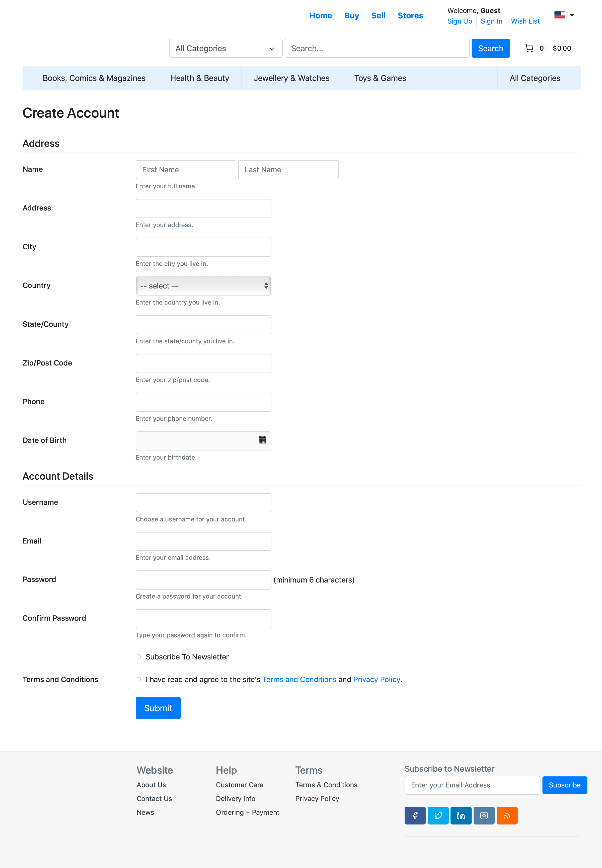Click the newsletter Subscribe button
The height and width of the screenshot is (868, 602).
(x=564, y=785)
